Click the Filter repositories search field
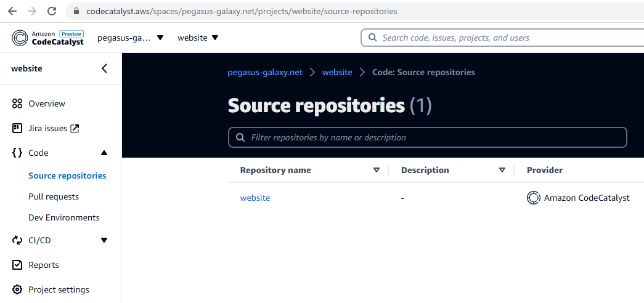 pyautogui.click(x=428, y=137)
